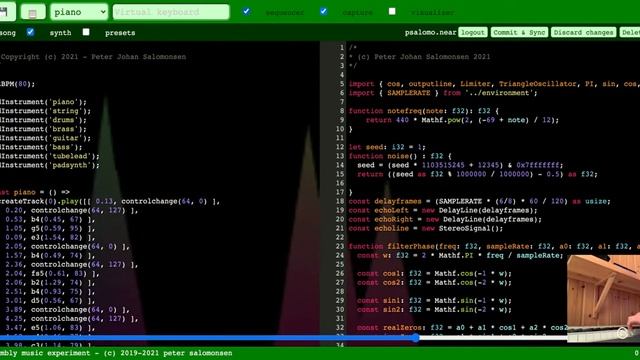Click the 'let seed: i32 = 1' line
Image resolution: width=640 pixels, height=360 pixels.
tap(387, 147)
